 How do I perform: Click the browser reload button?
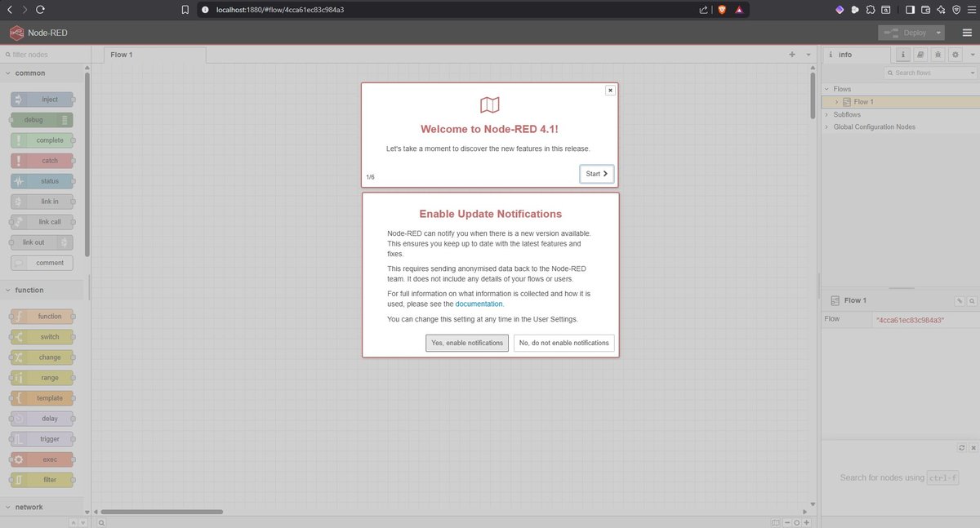coord(40,10)
